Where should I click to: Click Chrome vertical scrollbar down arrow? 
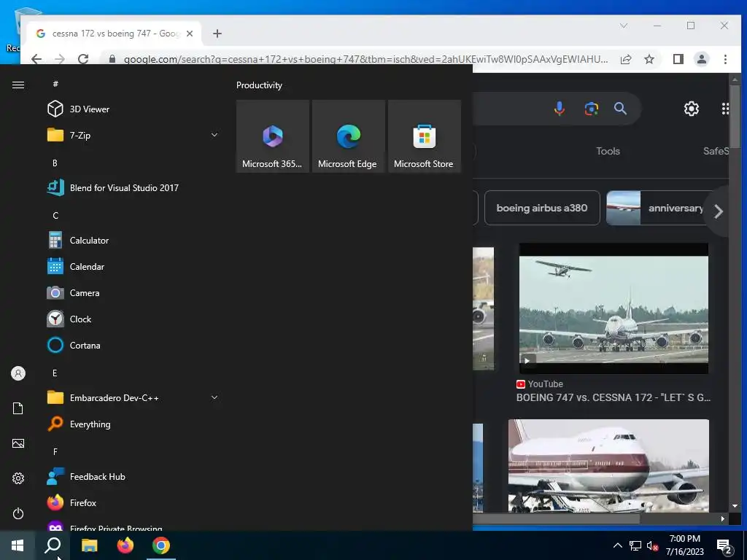tap(735, 506)
